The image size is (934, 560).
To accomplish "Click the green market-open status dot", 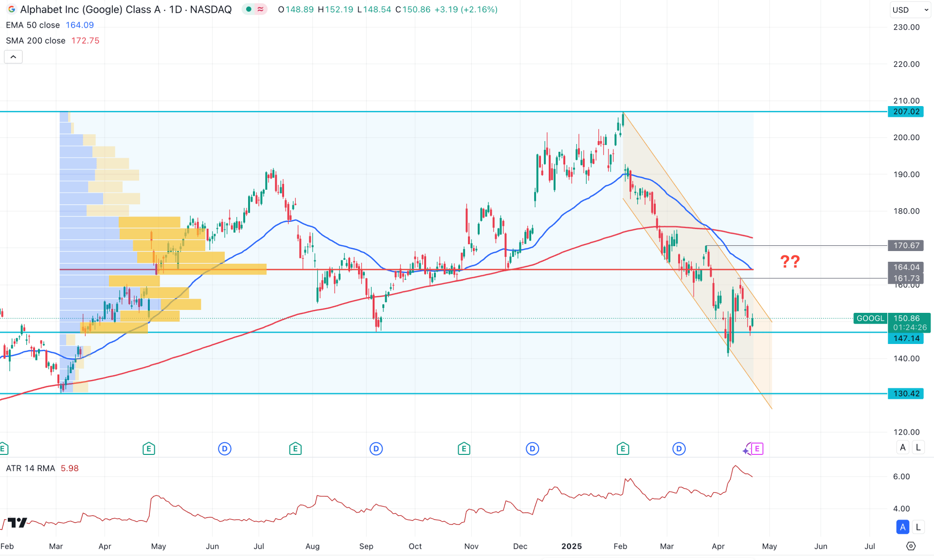I will coord(249,9).
